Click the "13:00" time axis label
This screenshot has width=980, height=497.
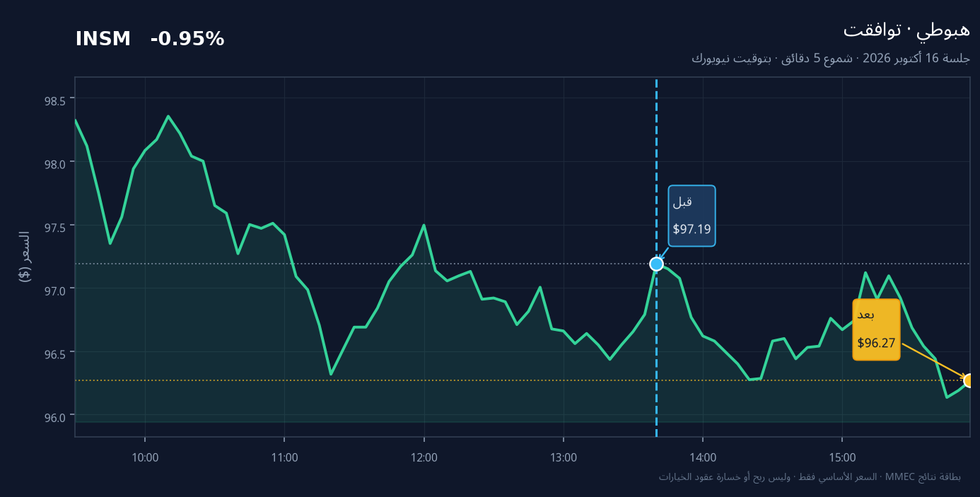point(564,457)
